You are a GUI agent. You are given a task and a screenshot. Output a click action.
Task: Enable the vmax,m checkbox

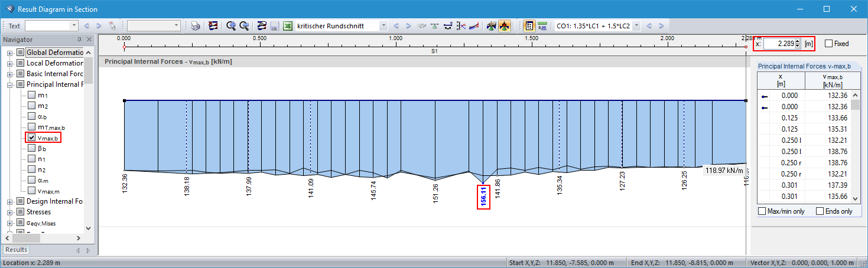tap(31, 191)
